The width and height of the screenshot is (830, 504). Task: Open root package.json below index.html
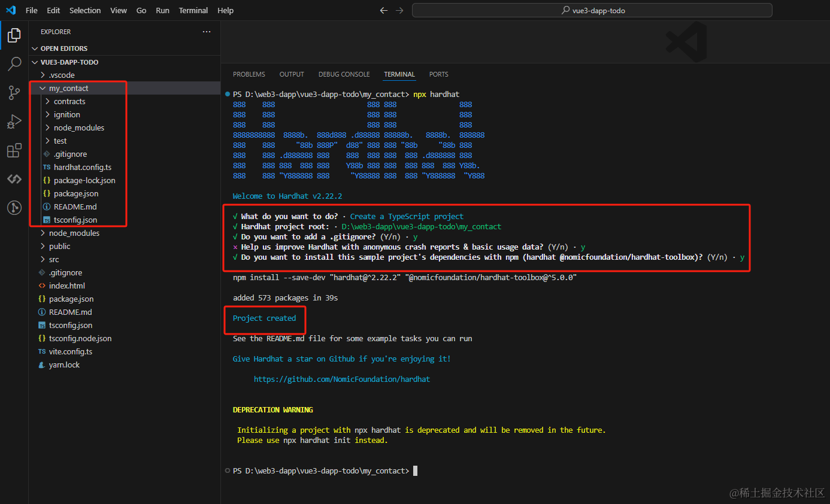125,299
